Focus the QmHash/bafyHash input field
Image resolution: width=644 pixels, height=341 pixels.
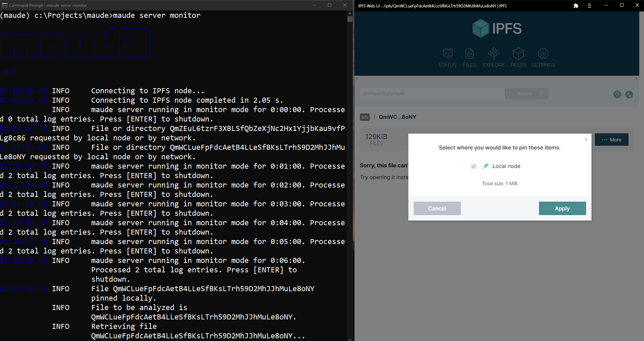click(432, 94)
